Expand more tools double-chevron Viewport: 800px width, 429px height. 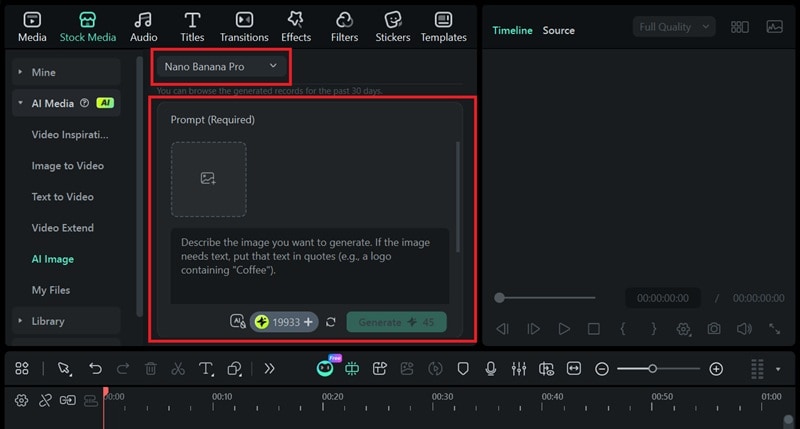[269, 368]
